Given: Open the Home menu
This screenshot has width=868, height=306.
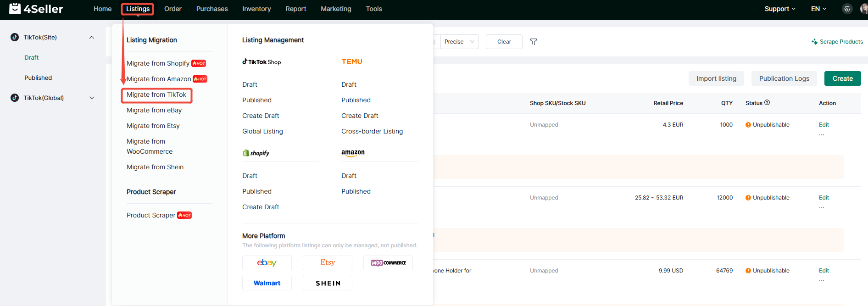Looking at the screenshot, I should point(103,9).
